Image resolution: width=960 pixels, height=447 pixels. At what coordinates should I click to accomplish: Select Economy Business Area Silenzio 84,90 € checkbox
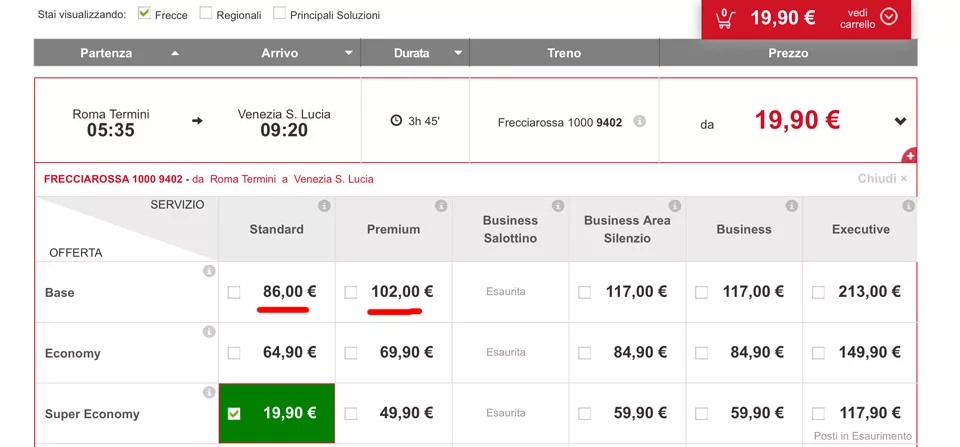(585, 353)
